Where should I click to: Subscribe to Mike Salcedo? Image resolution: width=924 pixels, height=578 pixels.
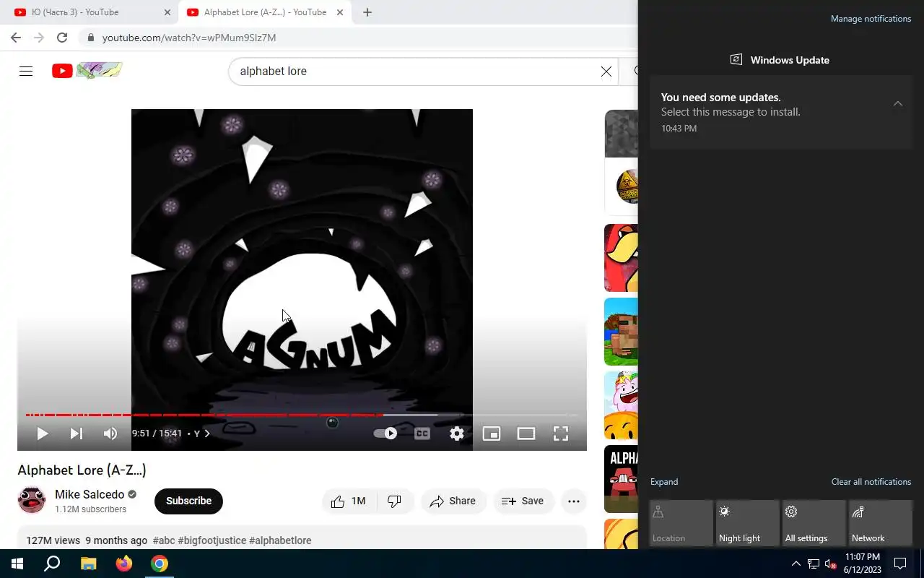188,501
